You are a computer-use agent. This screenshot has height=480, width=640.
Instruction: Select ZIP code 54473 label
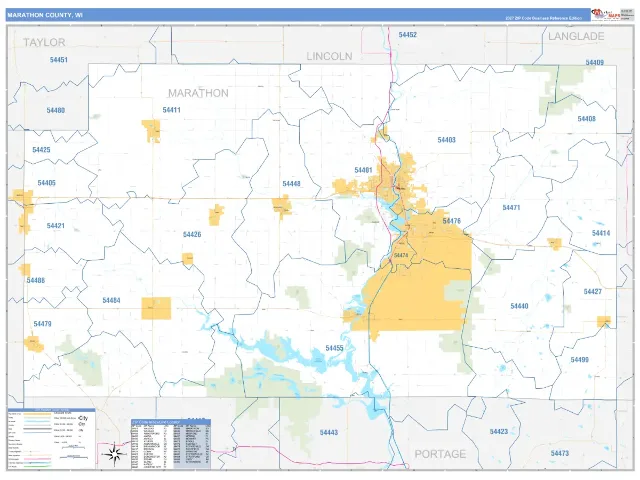click(560, 453)
